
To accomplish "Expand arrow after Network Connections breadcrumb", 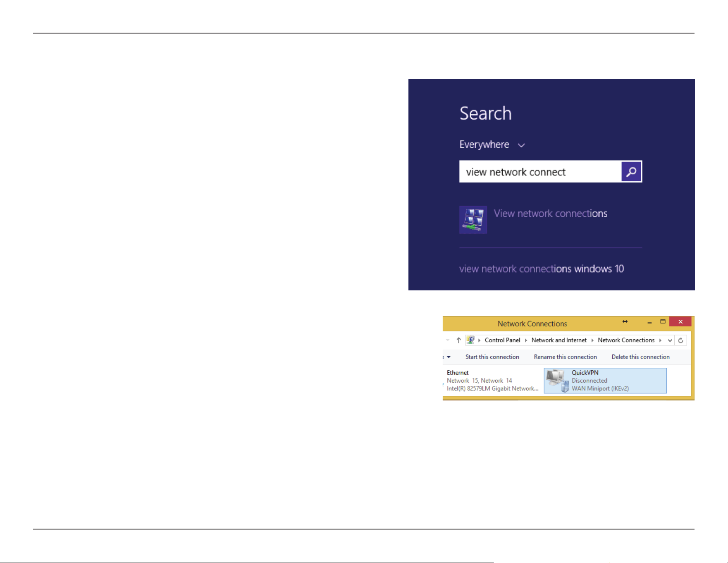I will pos(660,340).
